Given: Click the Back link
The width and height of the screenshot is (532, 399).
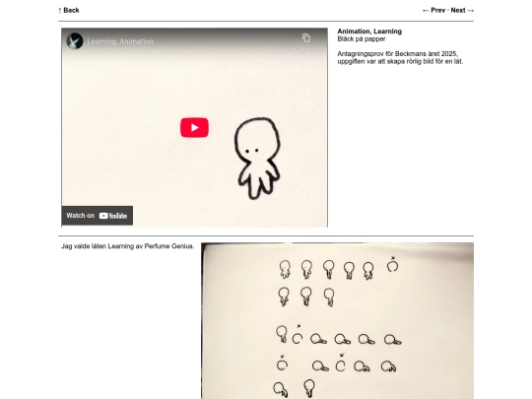Looking at the screenshot, I should [x=69, y=10].
